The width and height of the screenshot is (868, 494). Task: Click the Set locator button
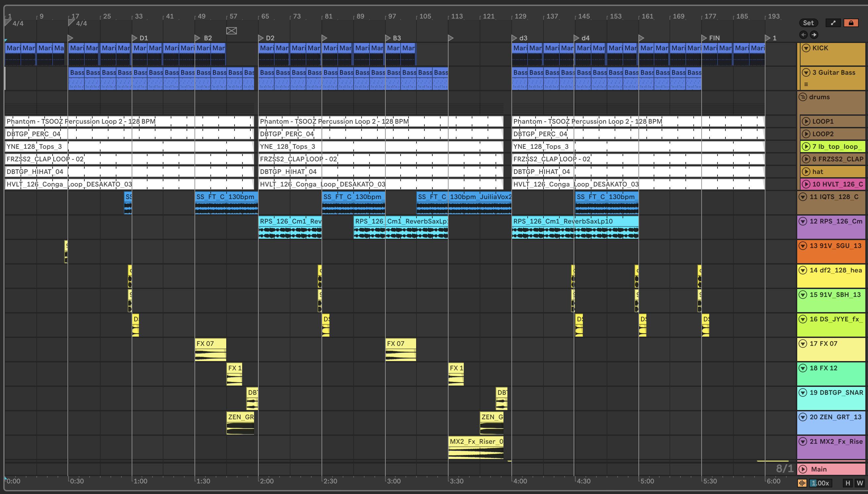[x=808, y=23]
